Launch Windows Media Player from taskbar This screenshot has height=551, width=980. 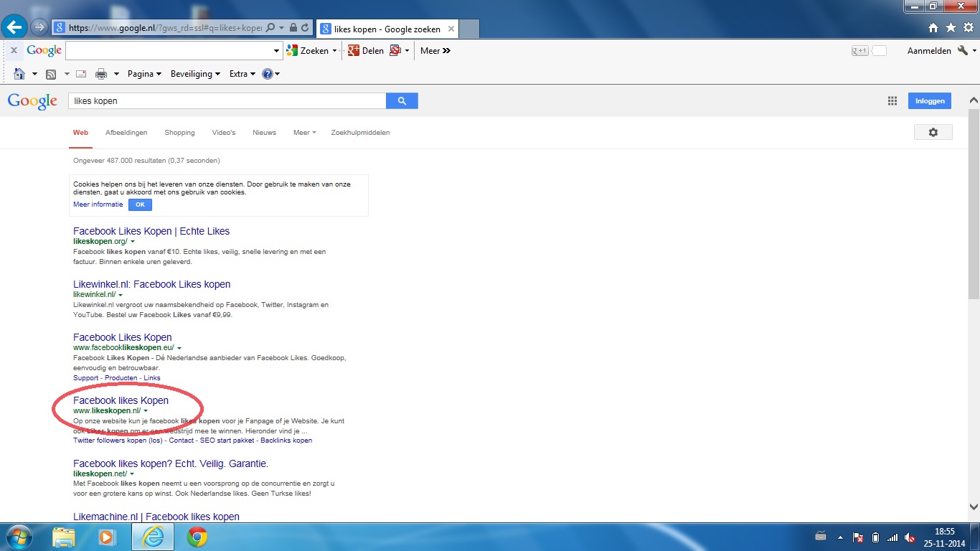click(x=107, y=537)
